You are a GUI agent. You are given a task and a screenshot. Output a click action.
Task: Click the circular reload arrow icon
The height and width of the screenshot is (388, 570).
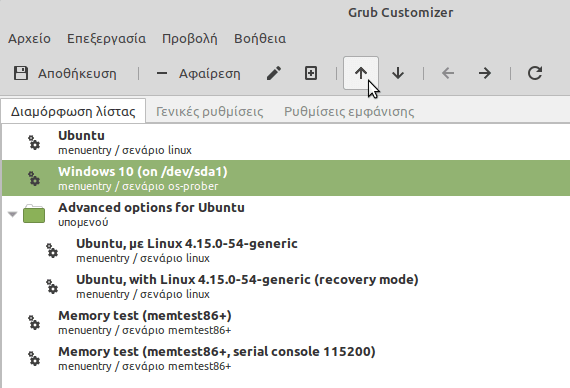(535, 73)
